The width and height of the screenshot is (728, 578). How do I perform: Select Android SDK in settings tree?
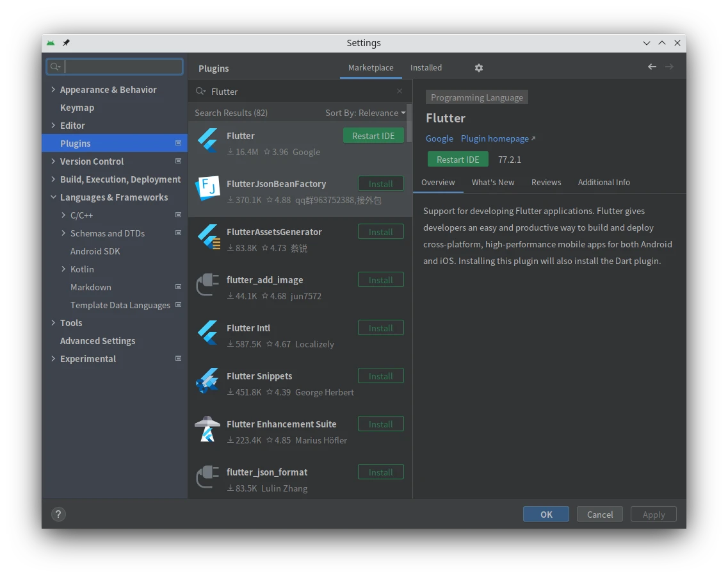[95, 251]
